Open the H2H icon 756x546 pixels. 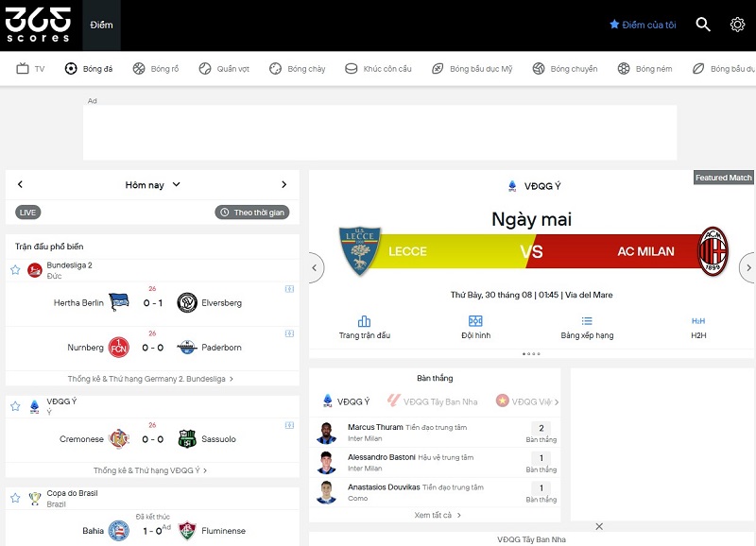click(698, 321)
